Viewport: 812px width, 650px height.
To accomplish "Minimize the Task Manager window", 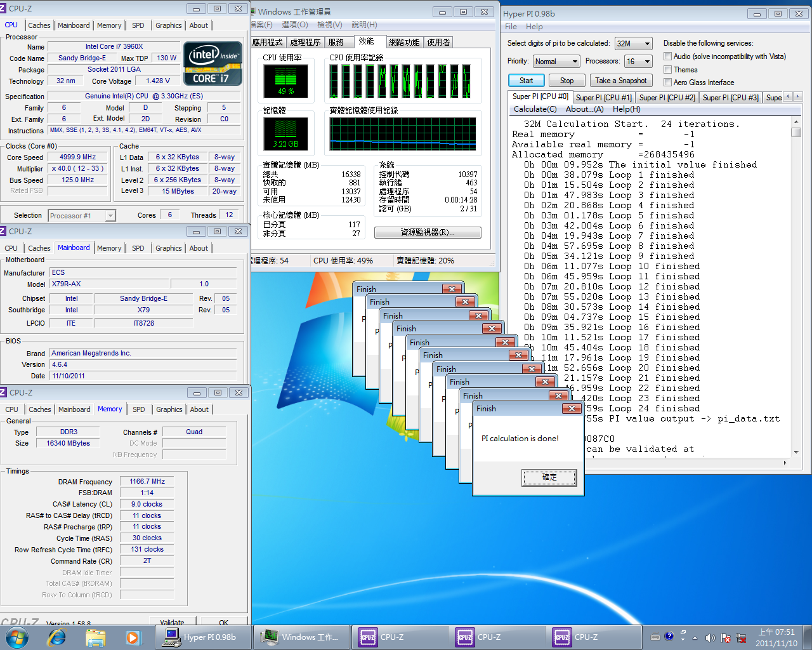I will point(443,11).
